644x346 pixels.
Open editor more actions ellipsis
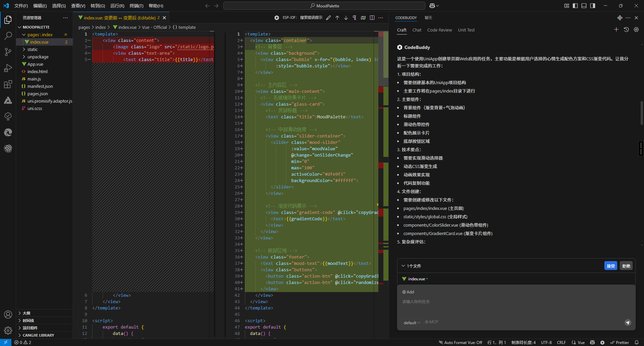(381, 18)
